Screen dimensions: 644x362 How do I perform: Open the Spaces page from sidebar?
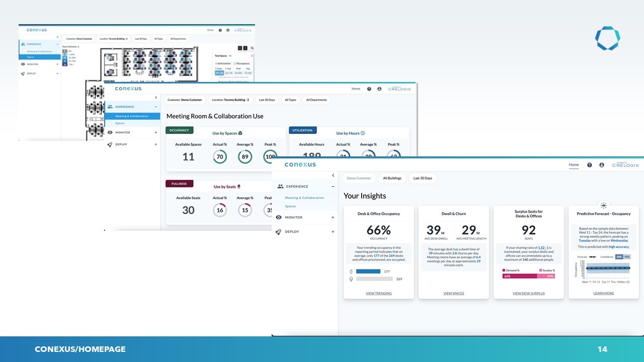pos(290,206)
